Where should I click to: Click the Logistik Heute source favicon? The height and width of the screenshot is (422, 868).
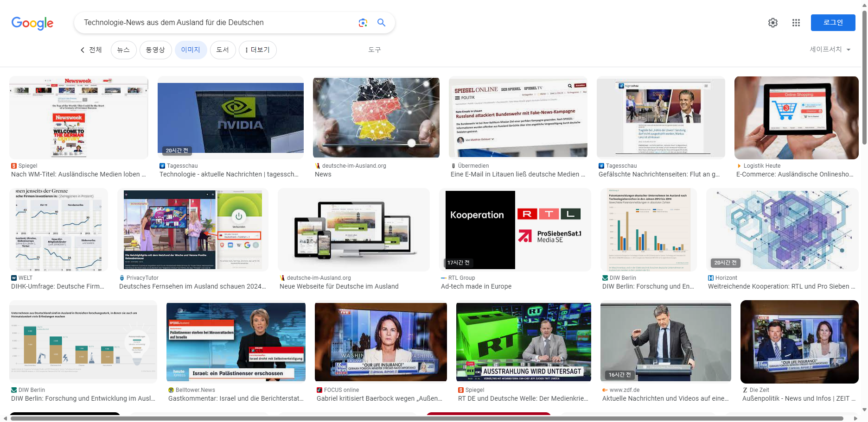[x=739, y=166]
